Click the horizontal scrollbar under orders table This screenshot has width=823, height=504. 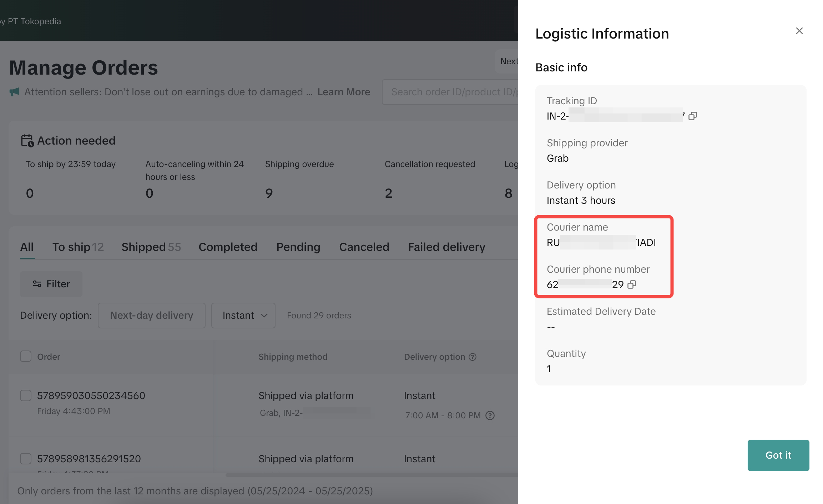(x=371, y=475)
